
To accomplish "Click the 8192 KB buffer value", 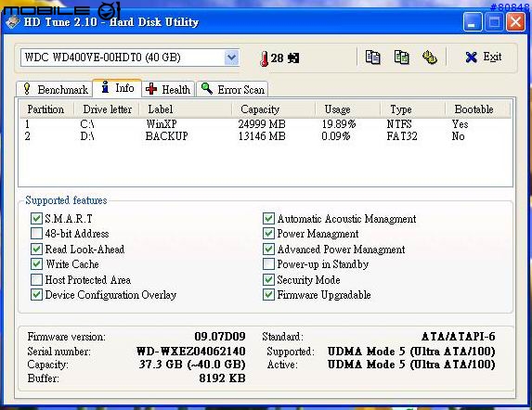I will click(222, 378).
